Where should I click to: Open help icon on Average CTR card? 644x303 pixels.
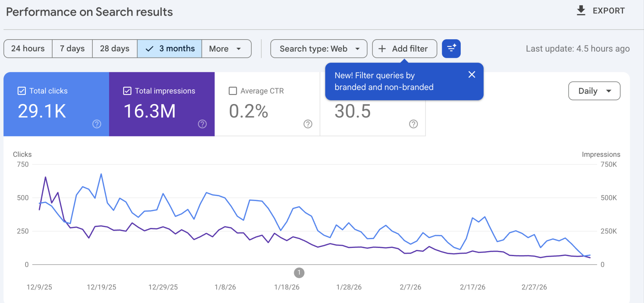(308, 124)
